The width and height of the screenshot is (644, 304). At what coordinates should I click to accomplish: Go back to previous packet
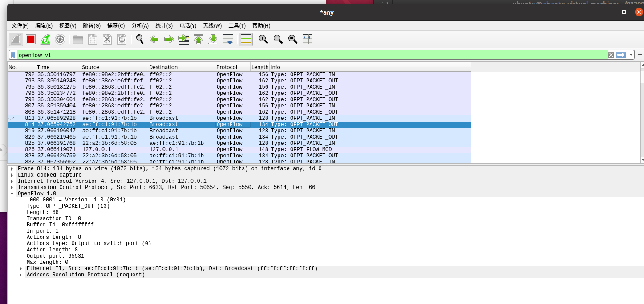click(x=154, y=39)
